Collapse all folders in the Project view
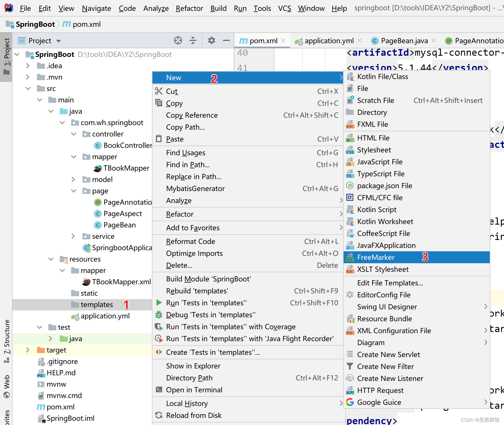 [x=193, y=40]
